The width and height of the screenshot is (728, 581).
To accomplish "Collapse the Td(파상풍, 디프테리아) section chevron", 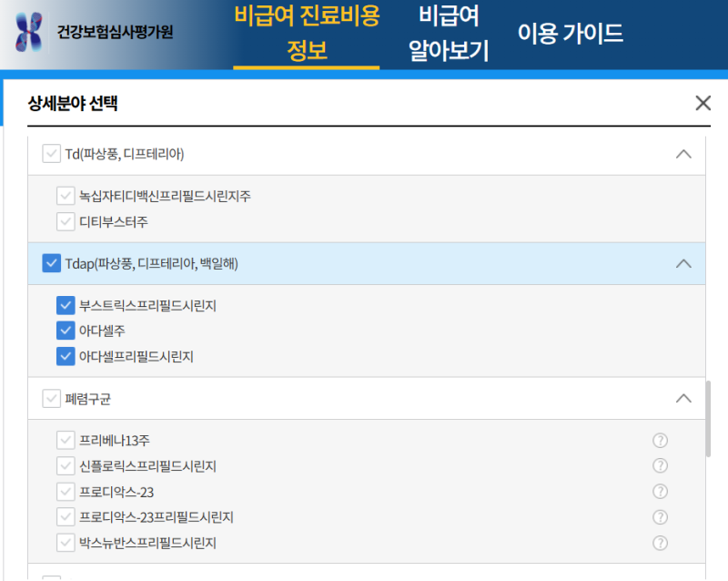I will (683, 154).
